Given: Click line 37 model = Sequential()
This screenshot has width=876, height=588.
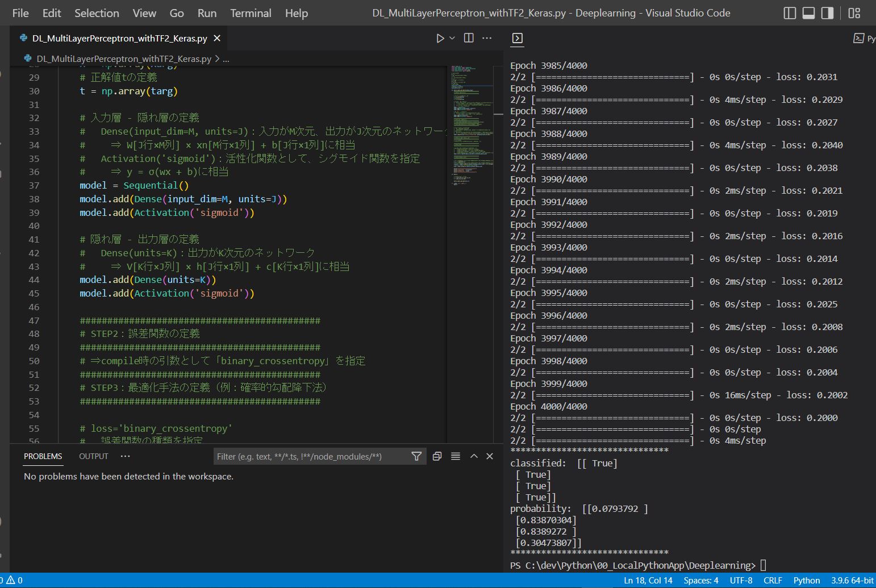Looking at the screenshot, I should 134,185.
